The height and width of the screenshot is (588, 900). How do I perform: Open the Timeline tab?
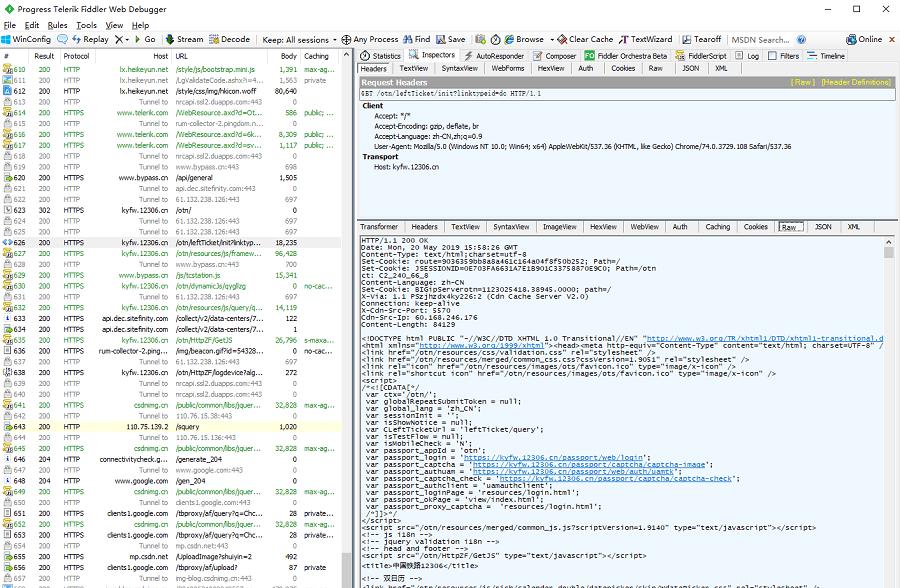coord(826,56)
